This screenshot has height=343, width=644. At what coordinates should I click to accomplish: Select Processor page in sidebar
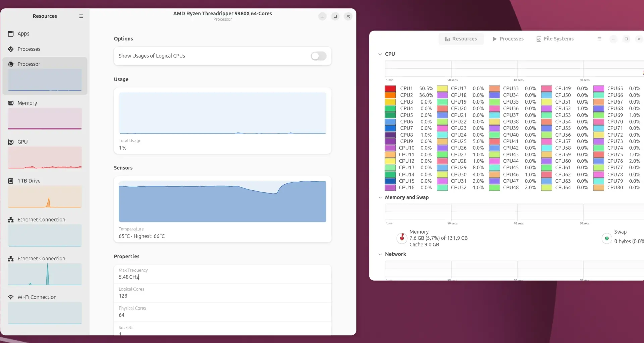[45, 76]
